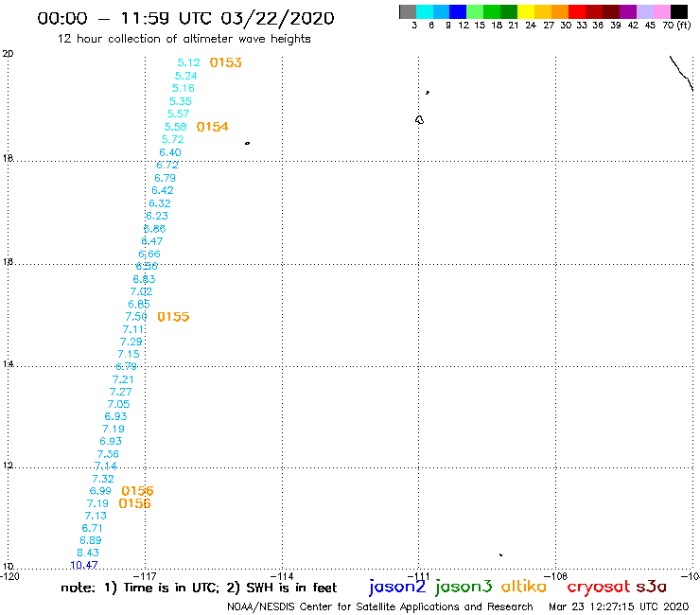
Task: Click the dark blue 12 ft legend swatch
Action: [x=458, y=11]
